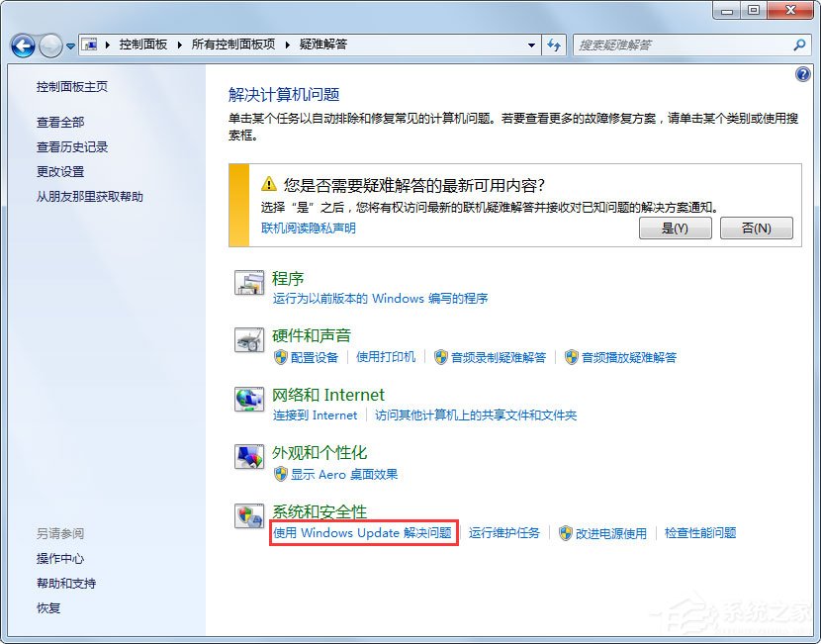Viewport: 821px width, 644px height.
Task: Click the back navigation arrow
Action: 22,45
